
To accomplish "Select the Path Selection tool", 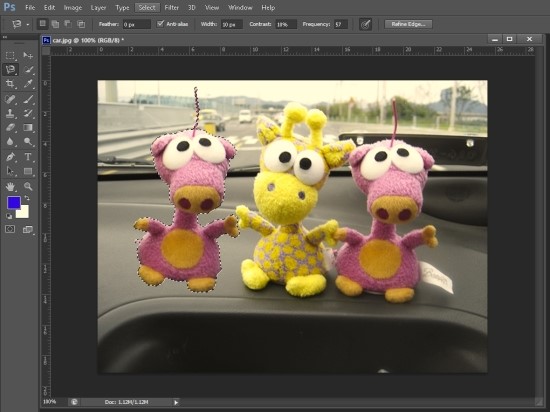I will click(x=10, y=171).
